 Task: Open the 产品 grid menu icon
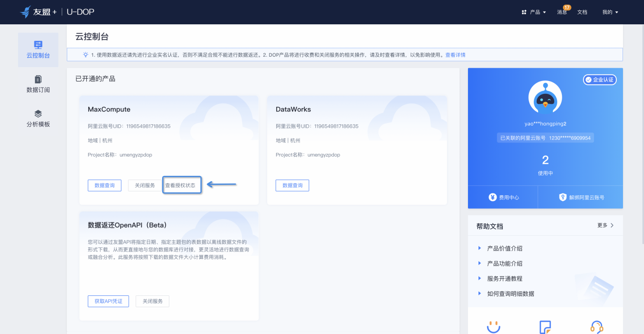(524, 12)
